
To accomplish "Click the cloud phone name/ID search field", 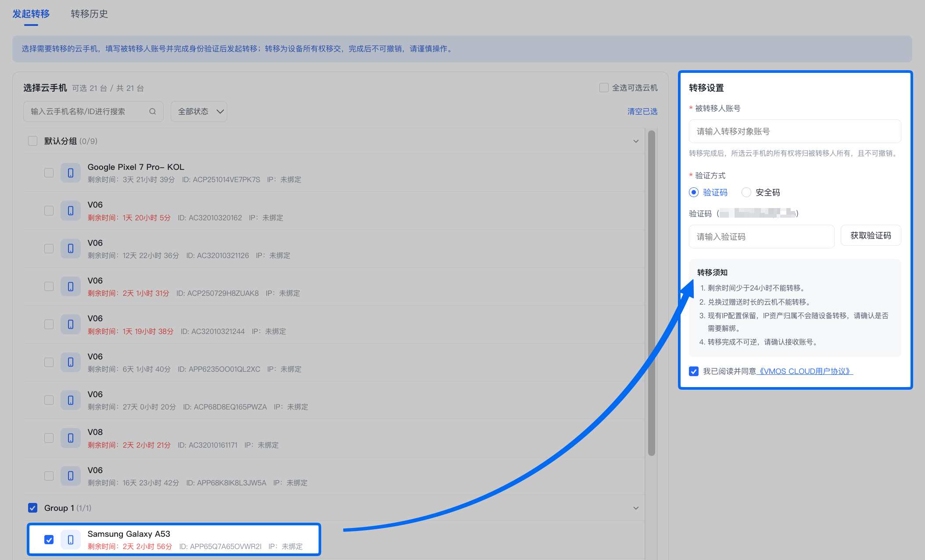I will pos(93,111).
